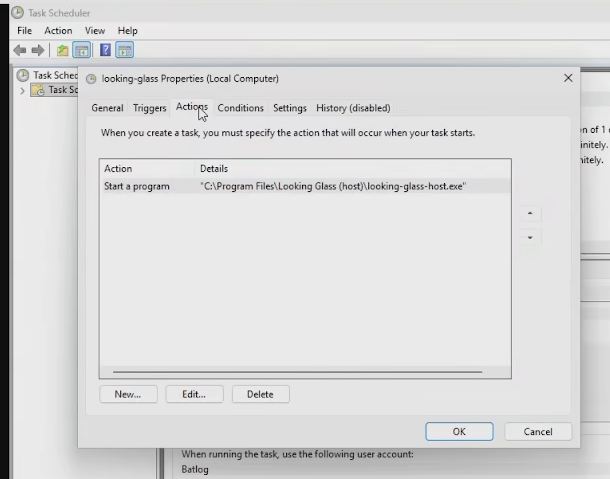Open Help via the question mark icon
This screenshot has height=479, width=610.
coord(105,50)
